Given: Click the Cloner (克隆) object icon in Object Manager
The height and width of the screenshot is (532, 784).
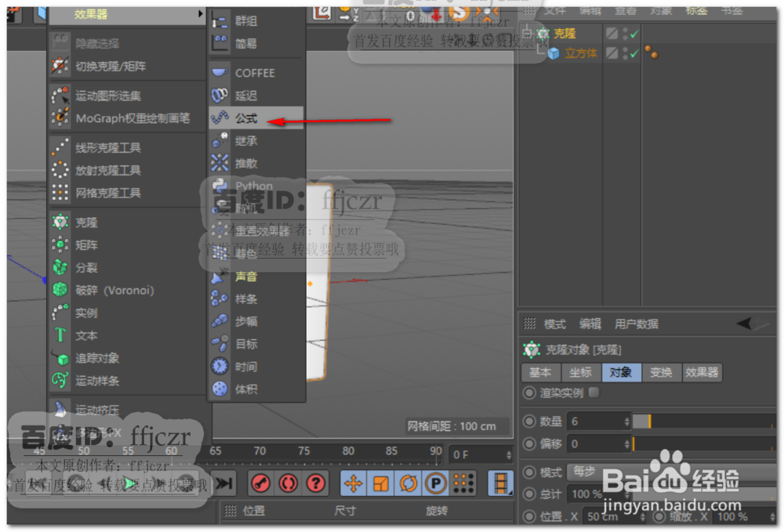Looking at the screenshot, I should point(543,33).
